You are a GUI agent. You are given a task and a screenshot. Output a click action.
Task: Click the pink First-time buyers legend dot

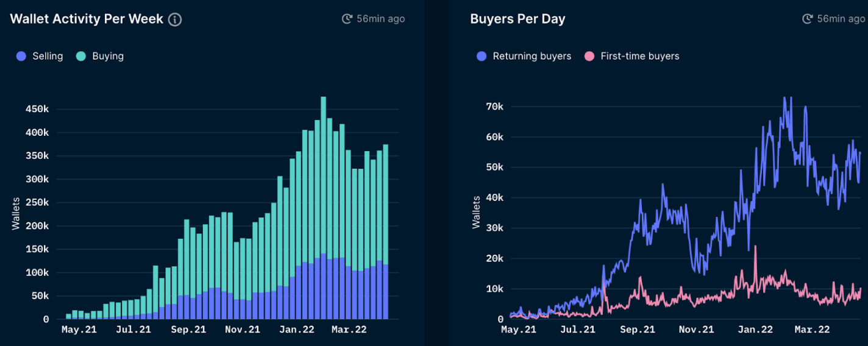pos(589,56)
